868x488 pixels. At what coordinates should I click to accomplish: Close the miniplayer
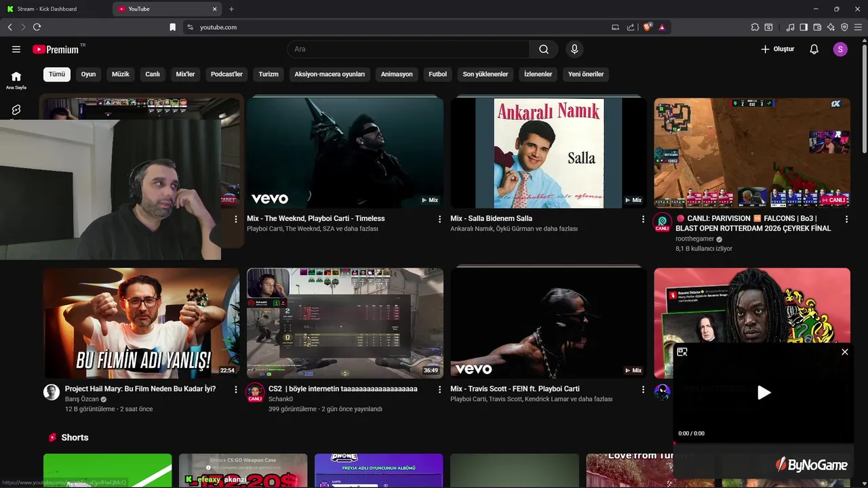pos(845,352)
